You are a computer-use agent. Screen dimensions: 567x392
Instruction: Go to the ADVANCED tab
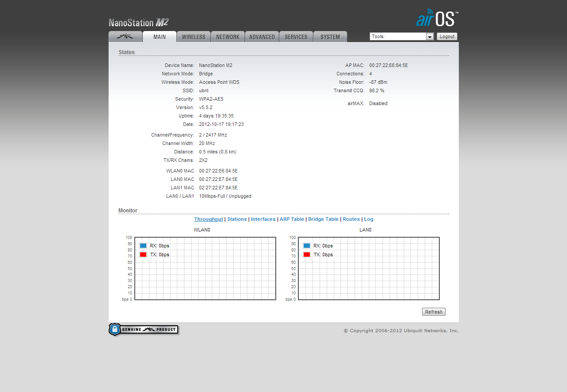point(262,37)
